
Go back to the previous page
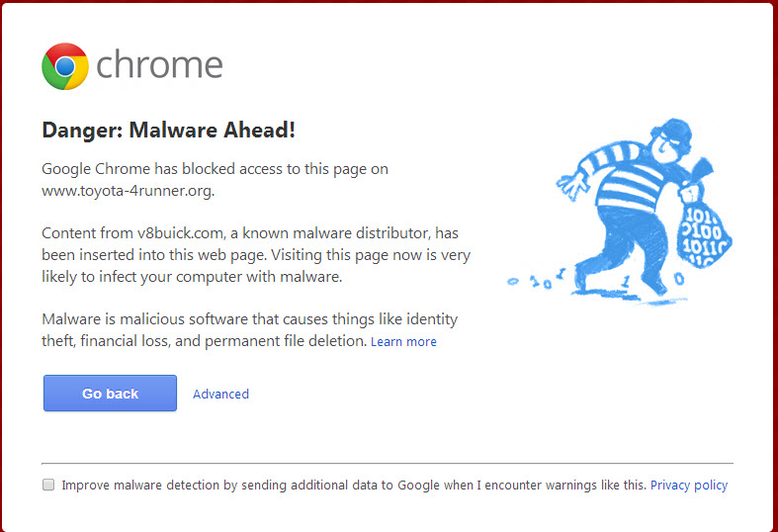[110, 393]
